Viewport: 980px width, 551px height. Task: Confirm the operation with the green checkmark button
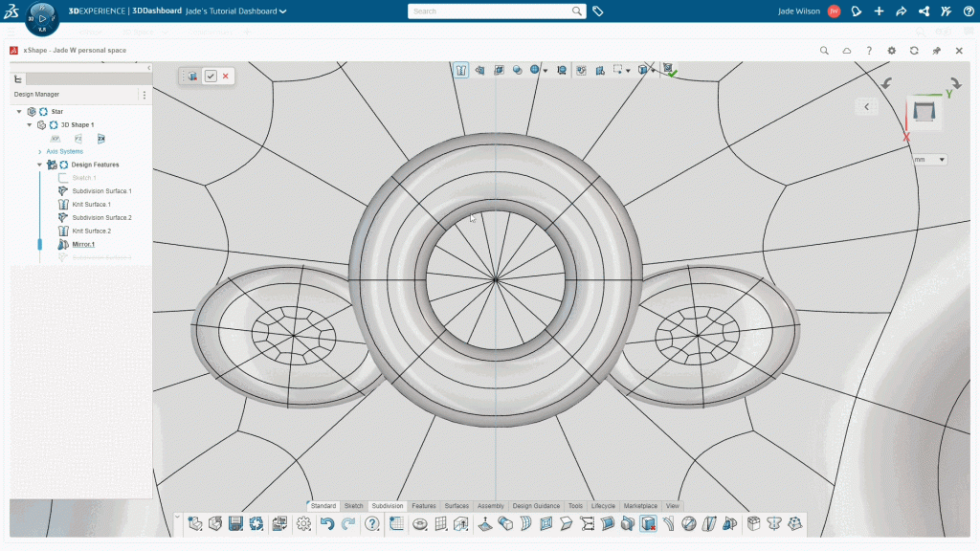click(211, 76)
